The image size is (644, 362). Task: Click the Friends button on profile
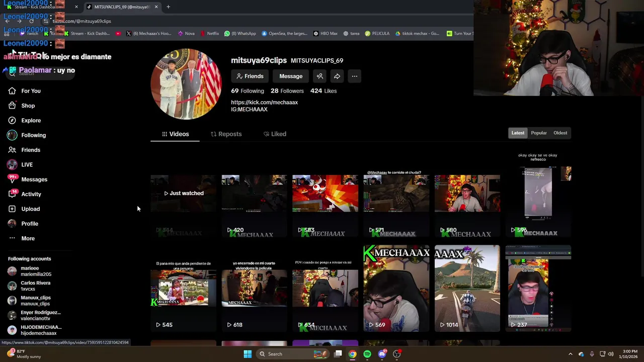tap(250, 76)
